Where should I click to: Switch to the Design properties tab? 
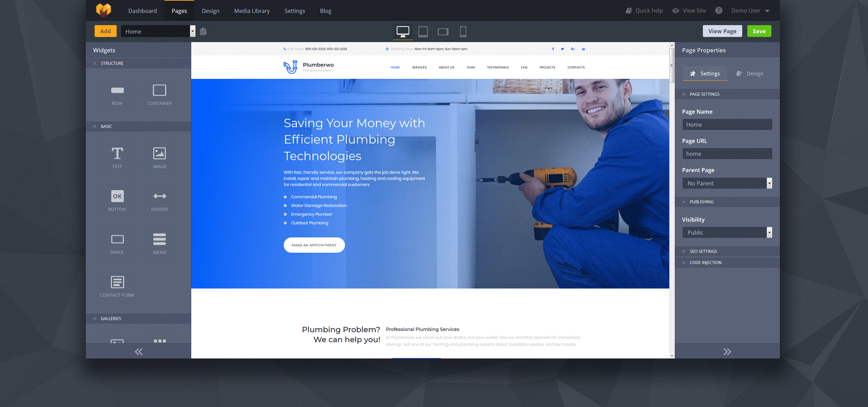coord(750,74)
